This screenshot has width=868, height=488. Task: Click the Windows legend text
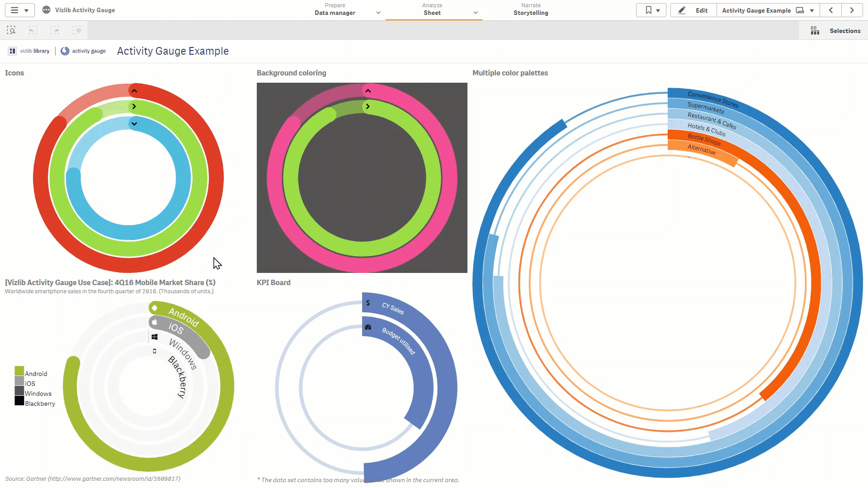(x=38, y=394)
